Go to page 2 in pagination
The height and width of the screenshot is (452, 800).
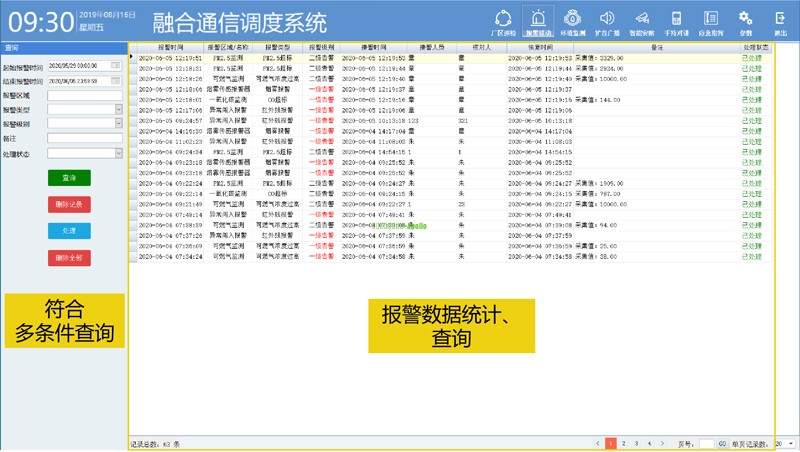pyautogui.click(x=622, y=442)
